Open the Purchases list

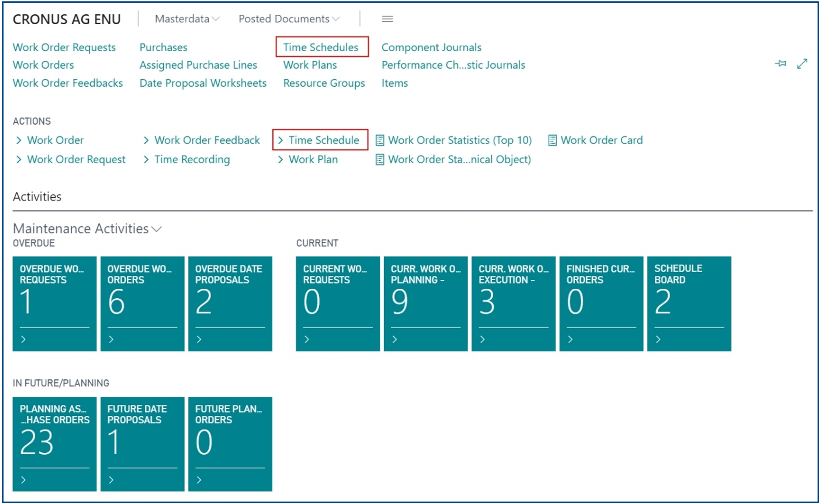tap(163, 47)
